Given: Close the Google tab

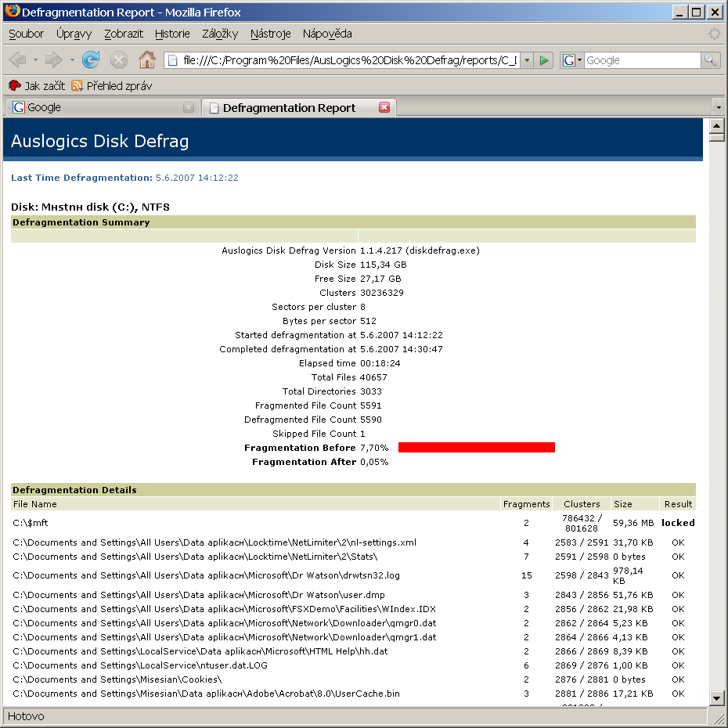Looking at the screenshot, I should 189,107.
